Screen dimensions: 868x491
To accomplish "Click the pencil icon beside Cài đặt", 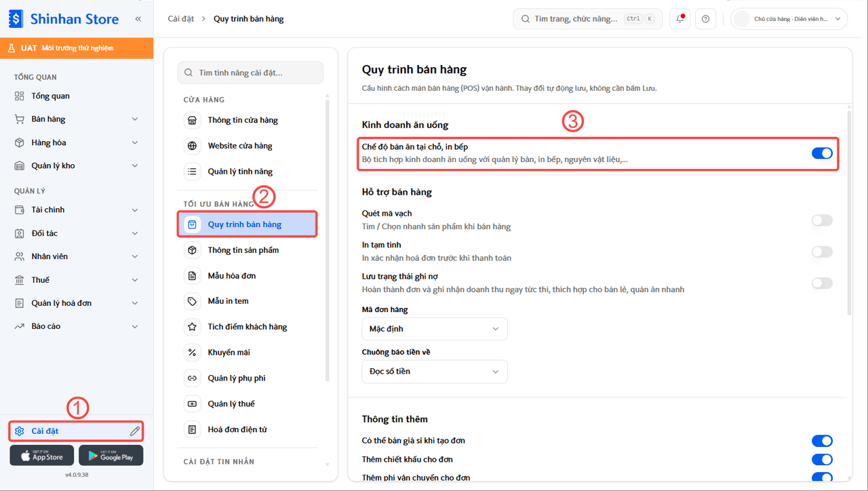I will 135,431.
